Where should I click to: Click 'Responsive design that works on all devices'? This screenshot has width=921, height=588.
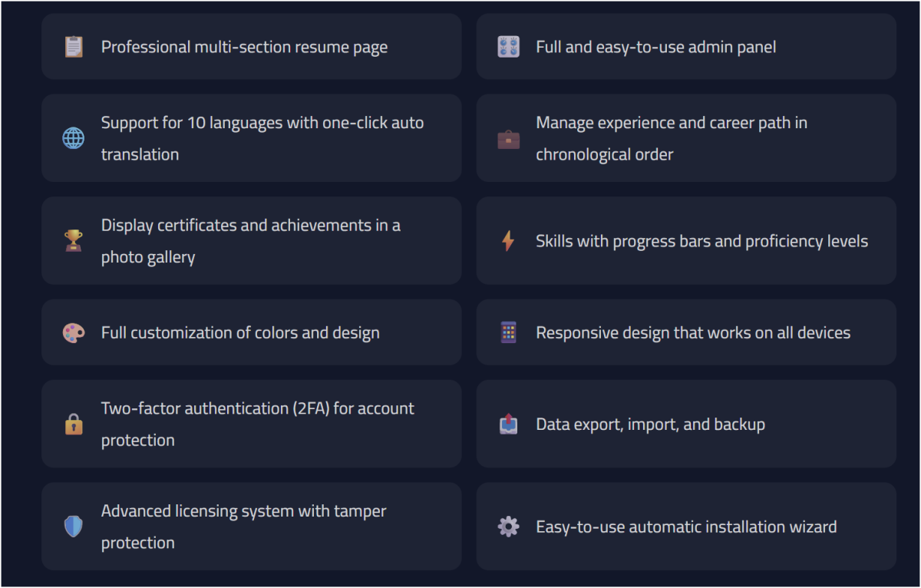693,333
